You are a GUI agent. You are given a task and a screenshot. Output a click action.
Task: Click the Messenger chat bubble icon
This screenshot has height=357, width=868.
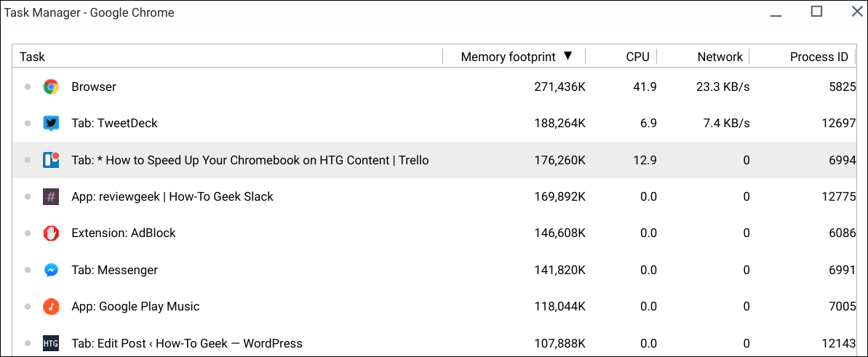(51, 270)
